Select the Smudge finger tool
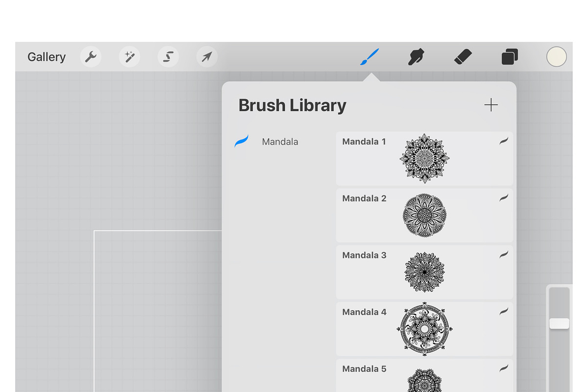The image size is (588, 392). tap(416, 57)
